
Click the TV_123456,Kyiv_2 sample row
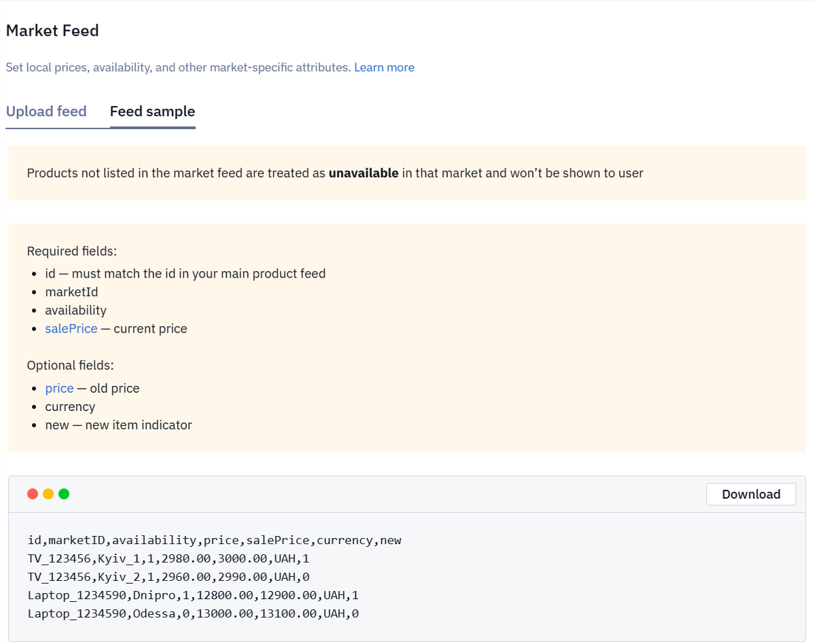click(168, 577)
